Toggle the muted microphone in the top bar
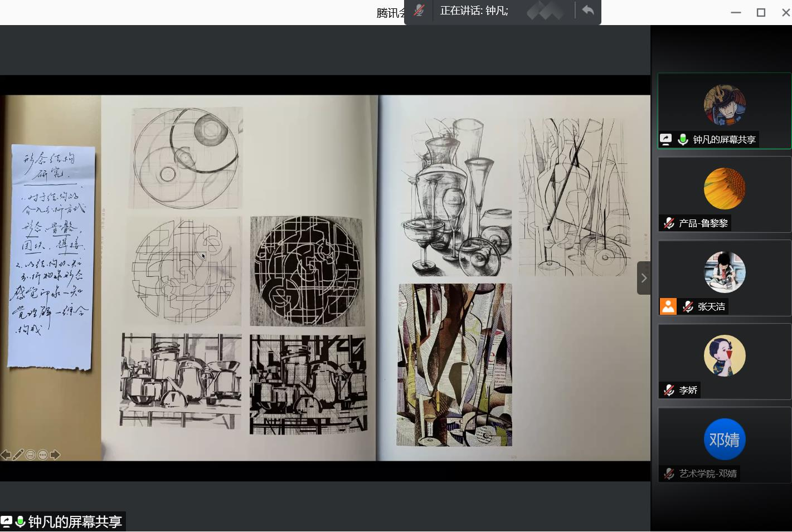The image size is (792, 532). pyautogui.click(x=419, y=11)
